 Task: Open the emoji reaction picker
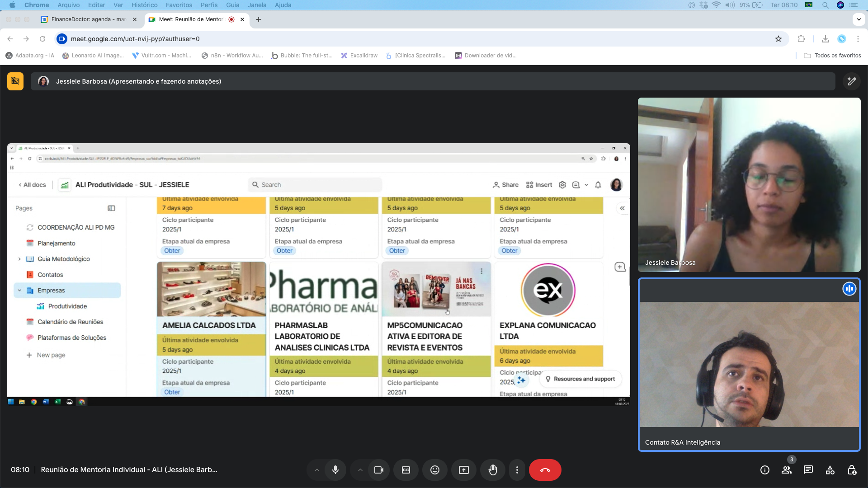(x=434, y=470)
